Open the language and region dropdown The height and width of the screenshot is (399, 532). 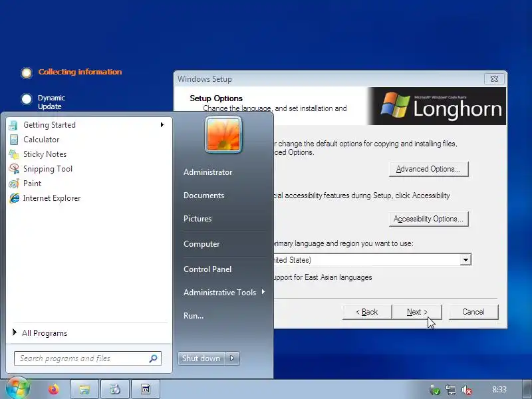[x=465, y=260]
